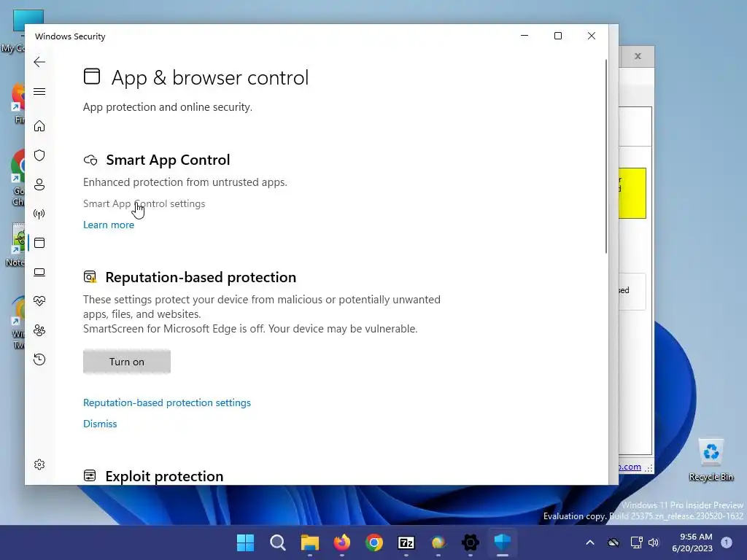This screenshot has height=560, width=747.
Task: Open taskbar Search
Action: point(278,542)
